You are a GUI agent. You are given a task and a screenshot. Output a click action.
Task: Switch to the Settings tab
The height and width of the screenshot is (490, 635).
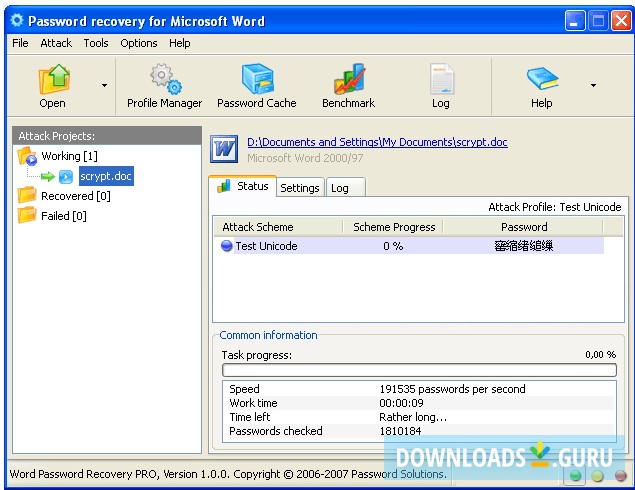pos(300,188)
